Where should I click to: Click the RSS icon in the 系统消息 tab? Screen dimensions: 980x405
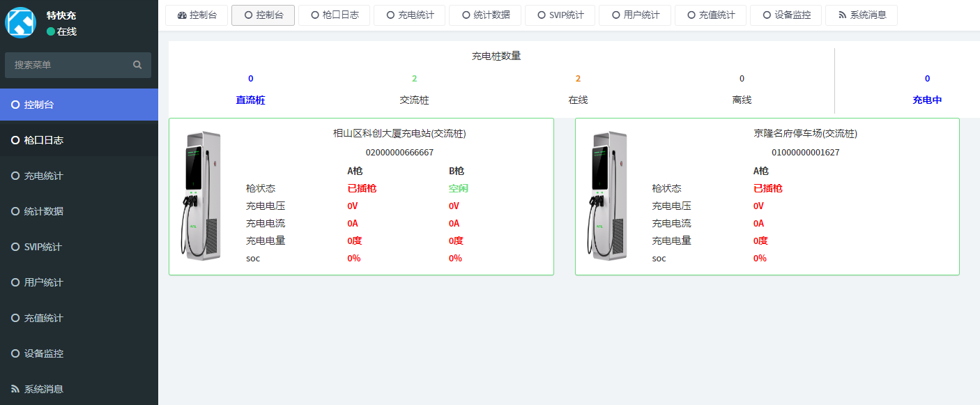pos(842,15)
